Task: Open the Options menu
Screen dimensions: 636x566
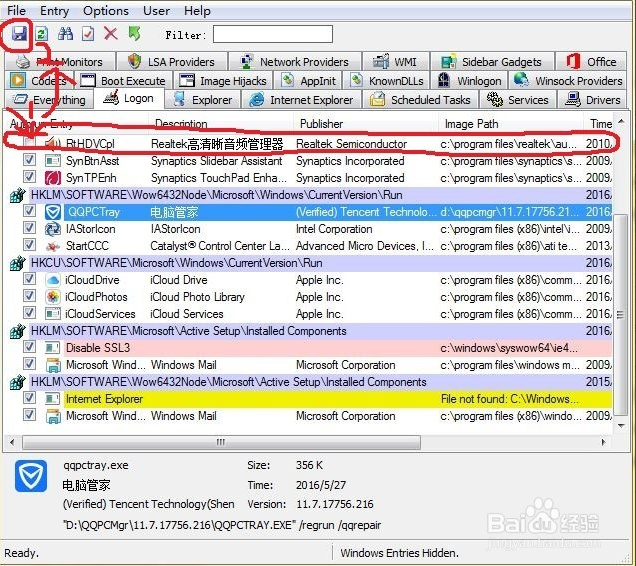Action: click(106, 11)
